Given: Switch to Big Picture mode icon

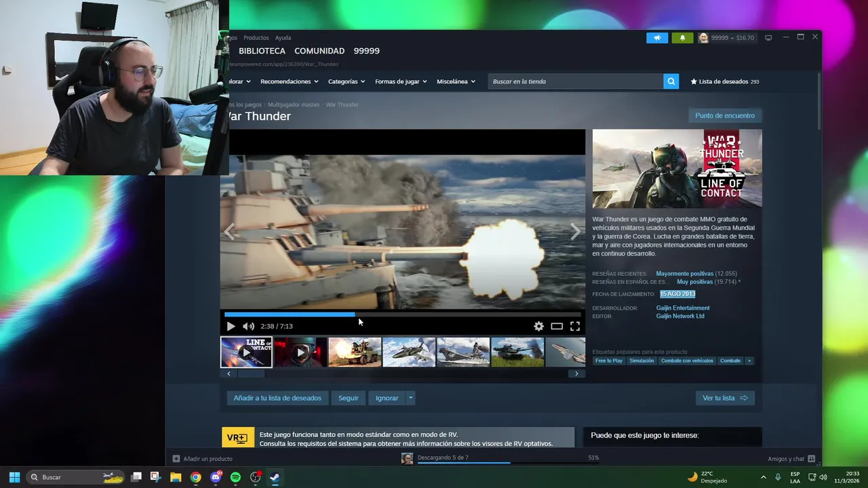Looking at the screenshot, I should tap(768, 38).
